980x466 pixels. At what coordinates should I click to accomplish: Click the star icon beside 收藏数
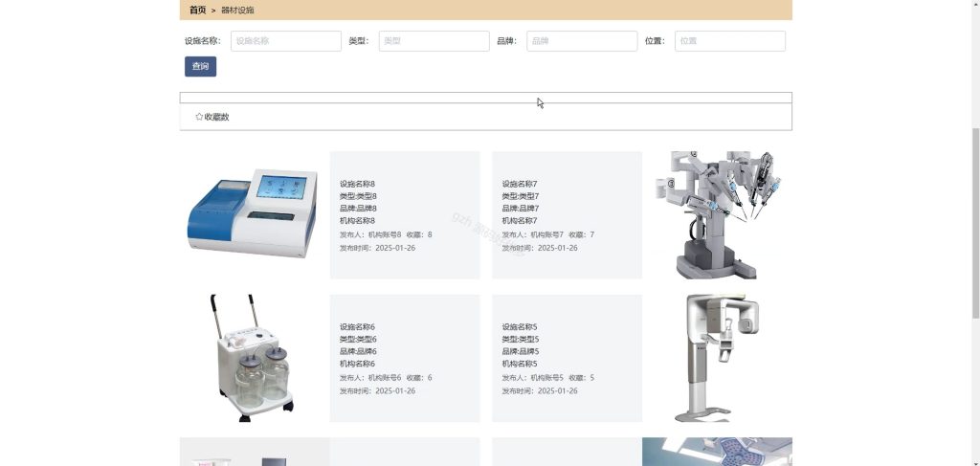[x=199, y=117]
